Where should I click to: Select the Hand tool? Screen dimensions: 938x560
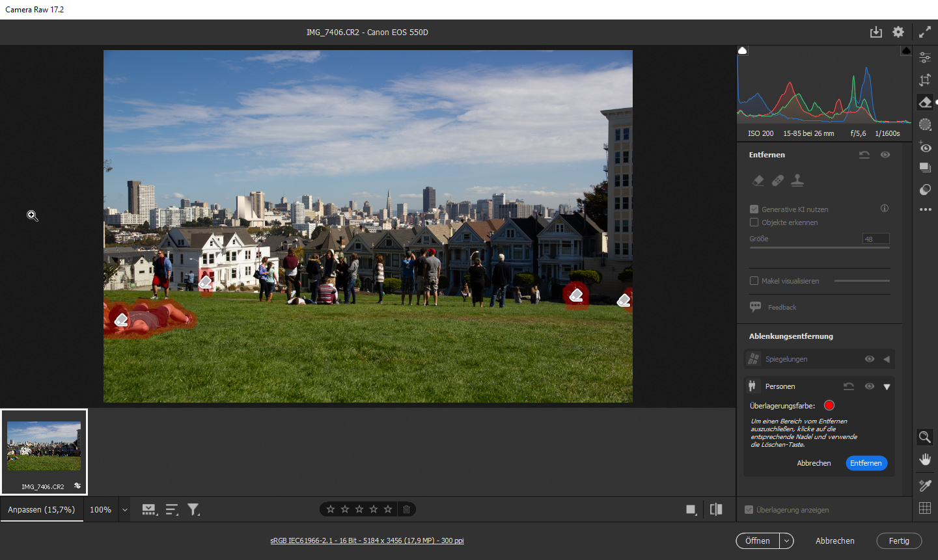pyautogui.click(x=925, y=459)
